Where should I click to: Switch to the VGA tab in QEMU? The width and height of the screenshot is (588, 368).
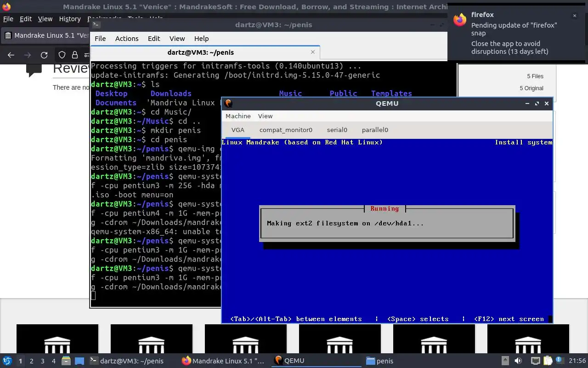tap(238, 130)
